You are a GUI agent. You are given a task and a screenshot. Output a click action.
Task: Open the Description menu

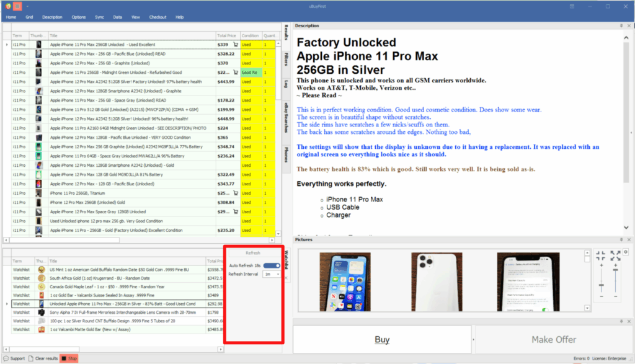(x=52, y=17)
